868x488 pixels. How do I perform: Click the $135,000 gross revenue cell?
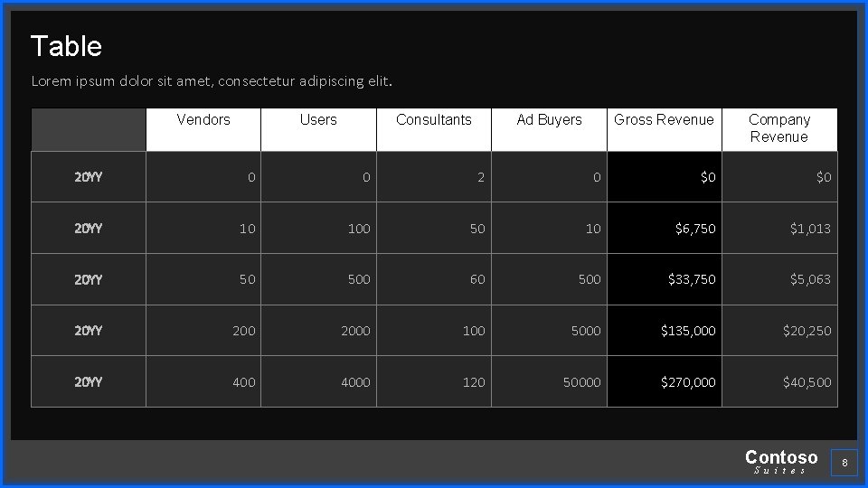(x=665, y=331)
